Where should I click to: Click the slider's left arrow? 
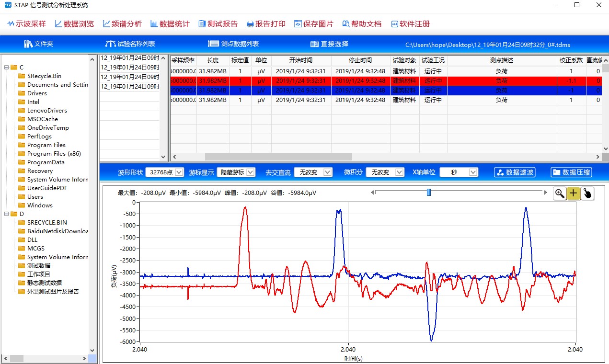(373, 193)
